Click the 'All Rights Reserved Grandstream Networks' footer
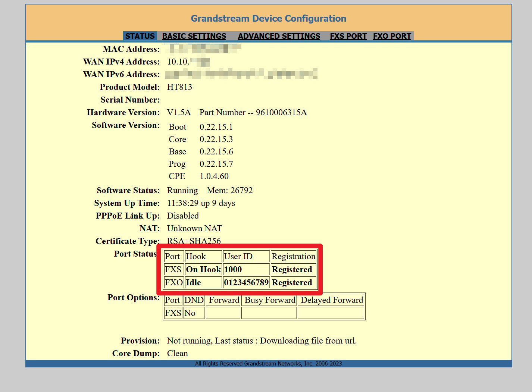Image resolution: width=532 pixels, height=392 pixels. [x=268, y=364]
